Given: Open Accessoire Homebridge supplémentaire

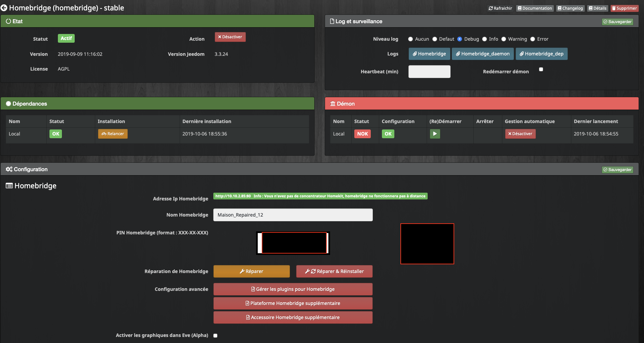Looking at the screenshot, I should [x=293, y=317].
